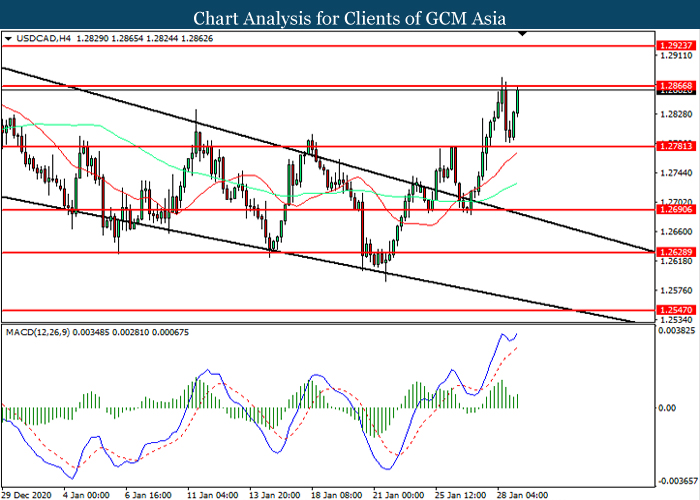Click the chart title GCM Asia heading
Screen dimensions: 700x500
[x=349, y=17]
